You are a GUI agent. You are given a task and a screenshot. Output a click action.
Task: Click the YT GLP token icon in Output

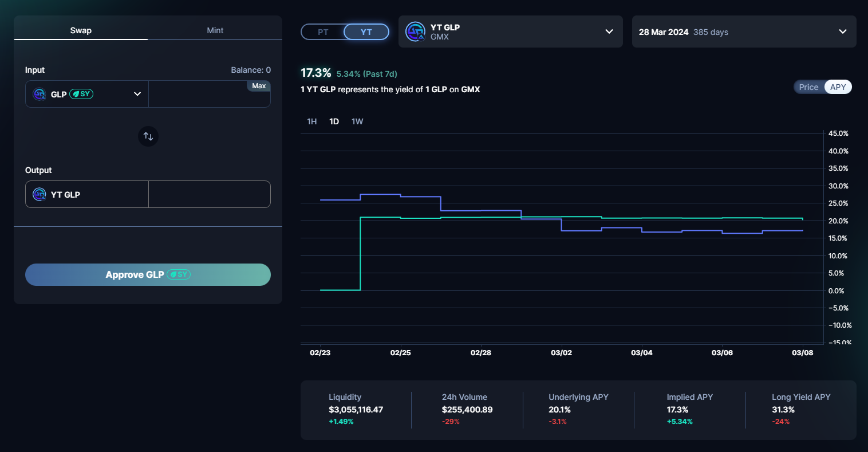coord(40,194)
